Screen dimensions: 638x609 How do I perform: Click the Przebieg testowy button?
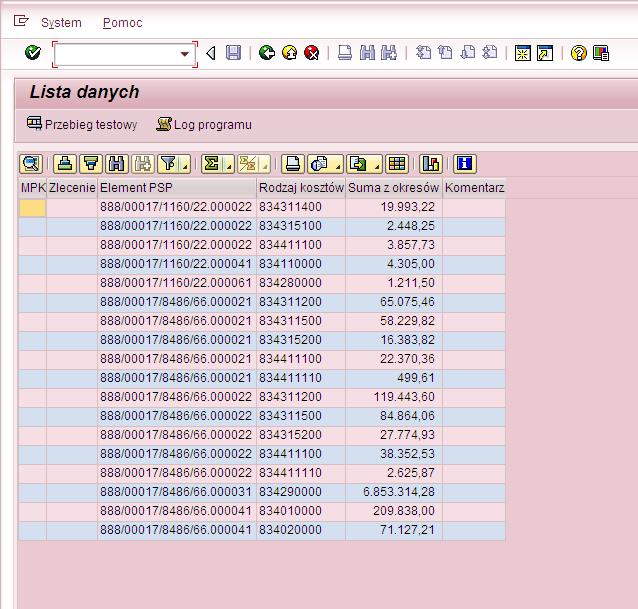[x=82, y=124]
